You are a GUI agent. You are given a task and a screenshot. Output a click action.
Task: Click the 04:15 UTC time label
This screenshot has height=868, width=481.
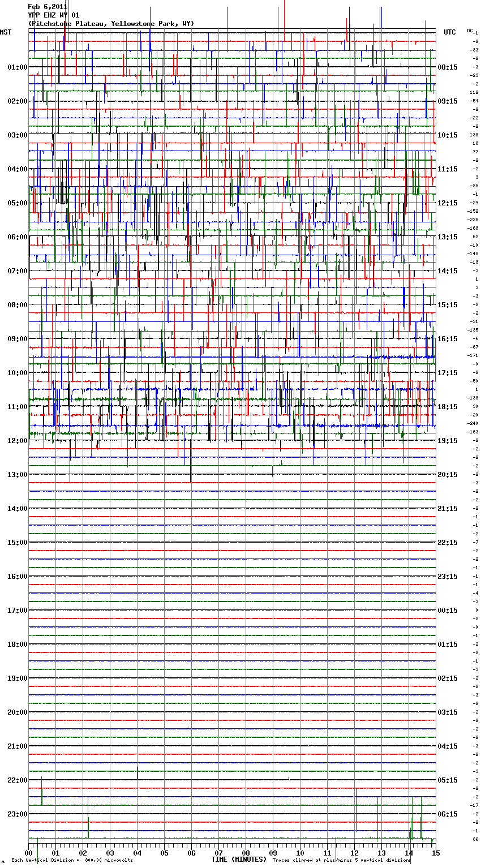pos(448,746)
